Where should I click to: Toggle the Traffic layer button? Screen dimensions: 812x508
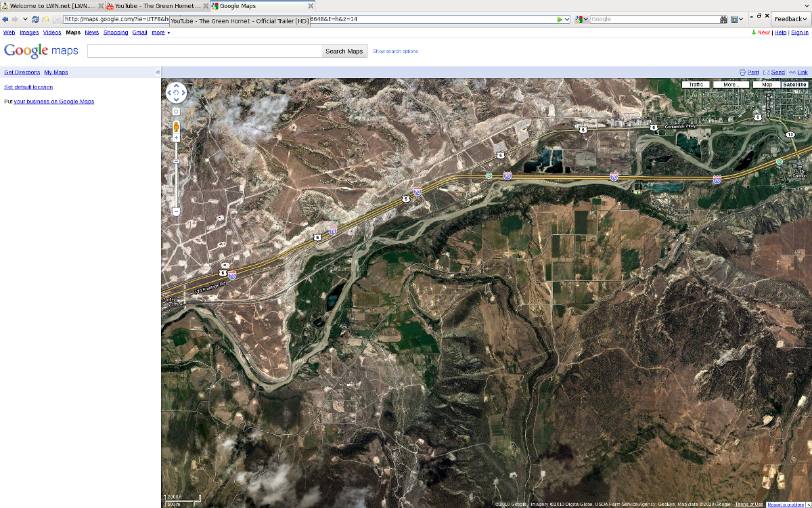tap(696, 85)
